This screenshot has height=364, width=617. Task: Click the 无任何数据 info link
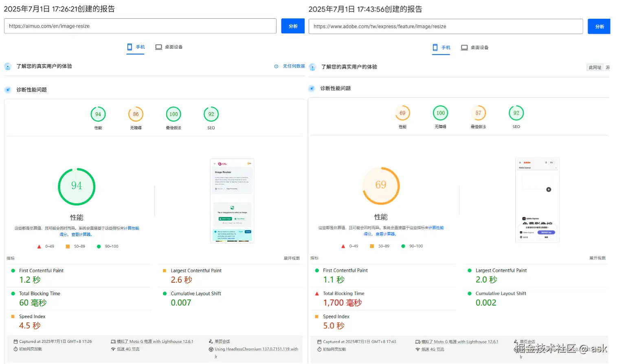290,66
